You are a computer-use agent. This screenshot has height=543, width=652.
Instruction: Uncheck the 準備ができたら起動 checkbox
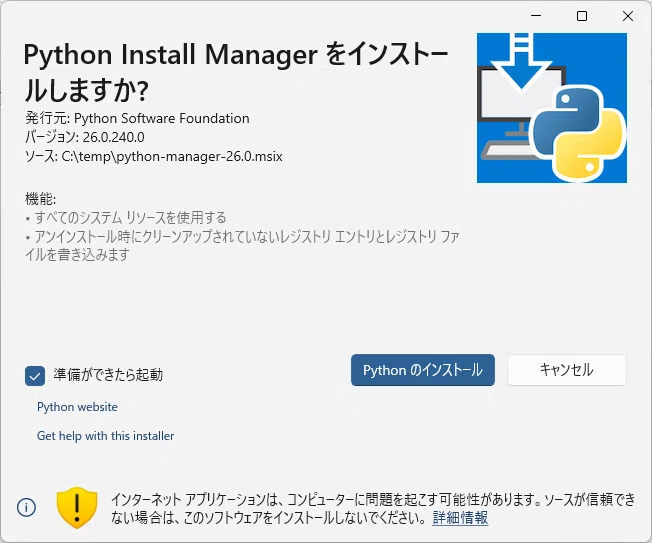[35, 376]
